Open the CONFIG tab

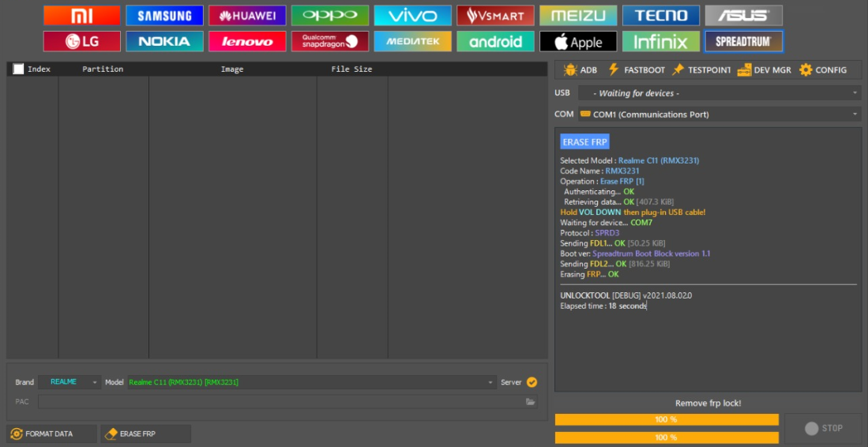point(823,70)
